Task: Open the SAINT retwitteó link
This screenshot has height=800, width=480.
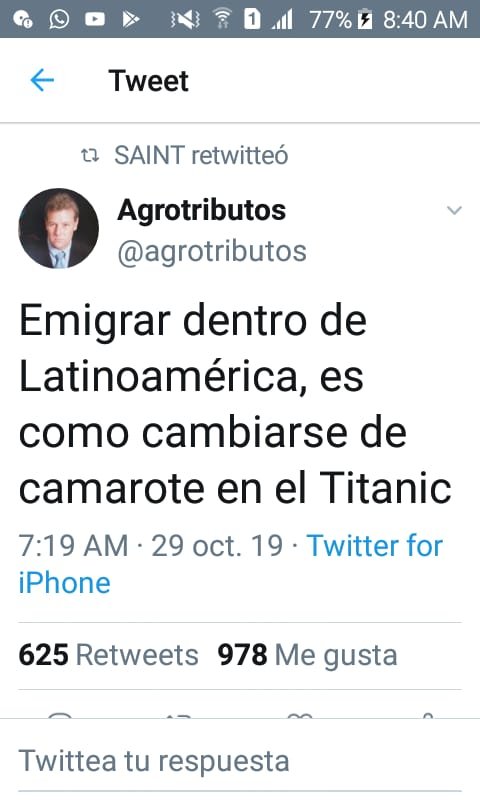Action: tap(201, 155)
